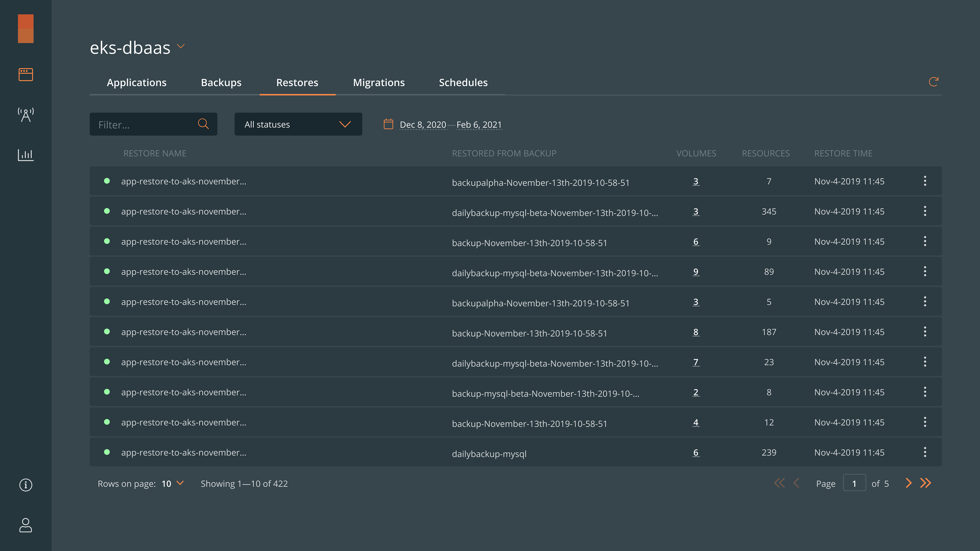This screenshot has width=980, height=551.
Task: Click the RESTORE NAME column header
Action: [155, 153]
